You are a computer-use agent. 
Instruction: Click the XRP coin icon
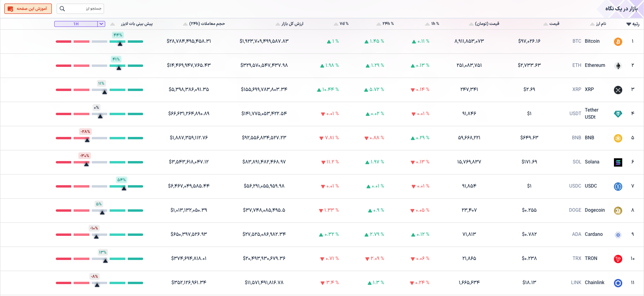click(x=618, y=90)
